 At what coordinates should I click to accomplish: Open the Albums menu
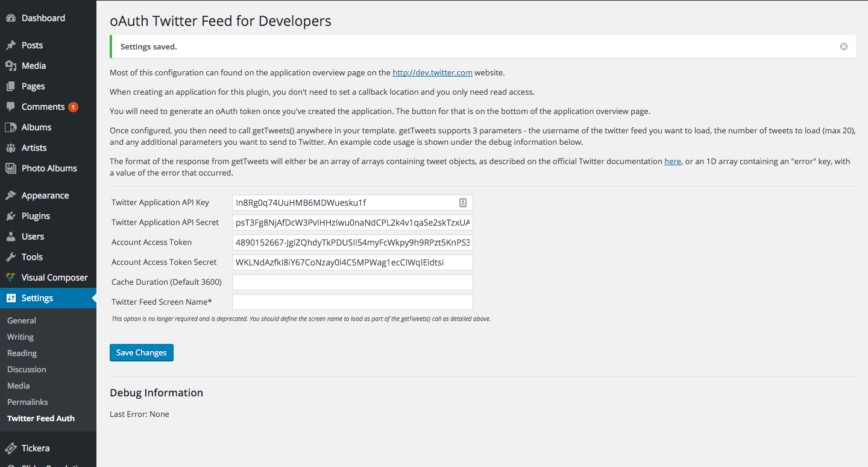point(48,127)
